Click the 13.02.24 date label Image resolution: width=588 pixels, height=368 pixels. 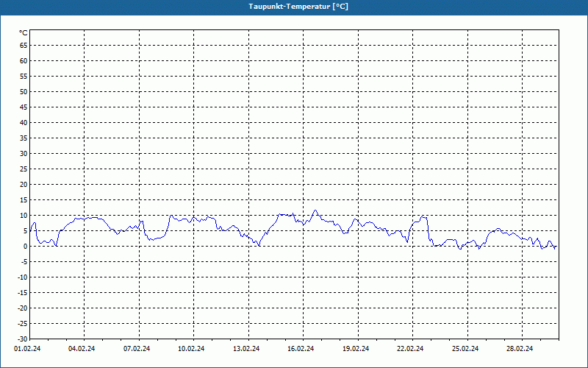coord(246,349)
